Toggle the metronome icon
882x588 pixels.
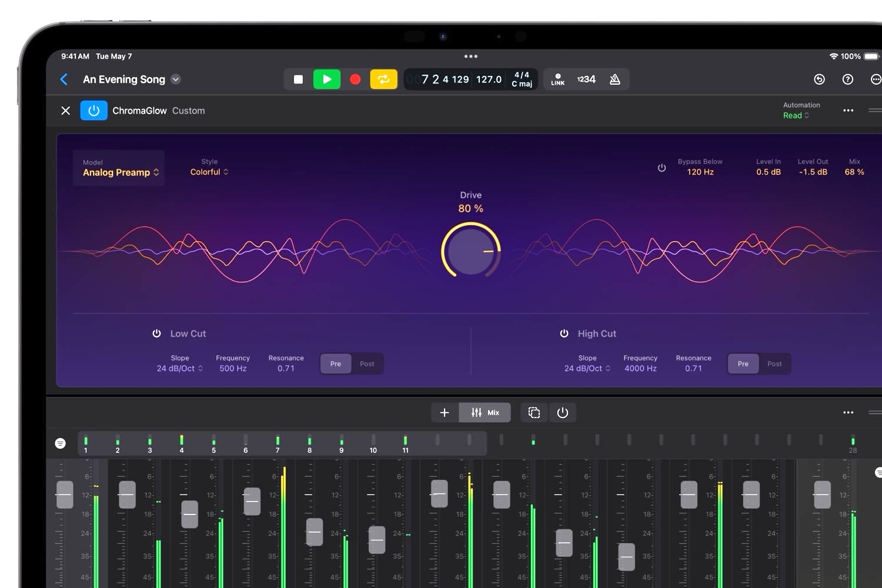tap(615, 79)
